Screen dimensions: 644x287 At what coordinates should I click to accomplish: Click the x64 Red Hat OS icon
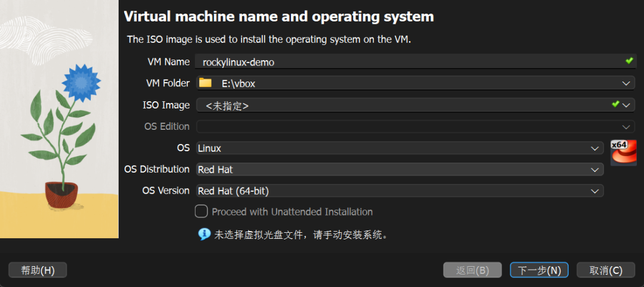coord(623,152)
